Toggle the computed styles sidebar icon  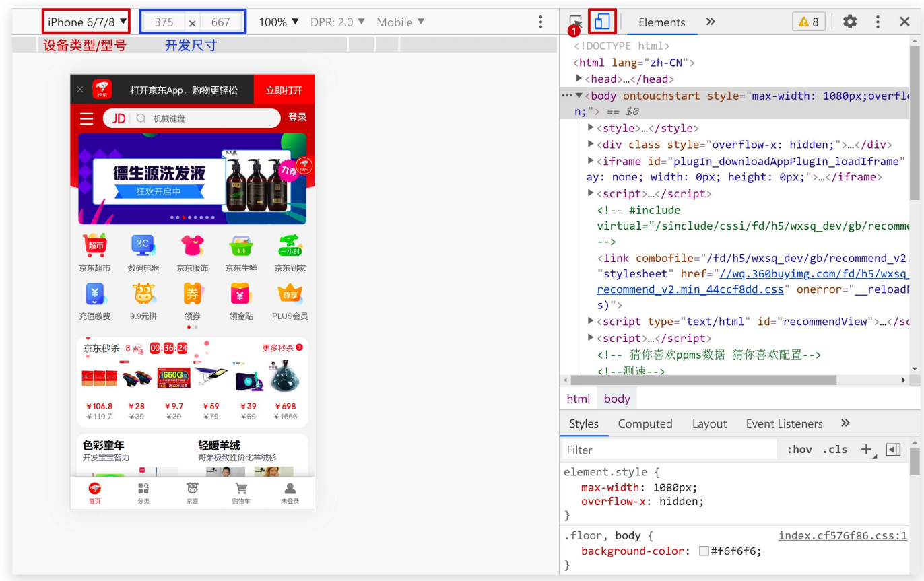893,450
